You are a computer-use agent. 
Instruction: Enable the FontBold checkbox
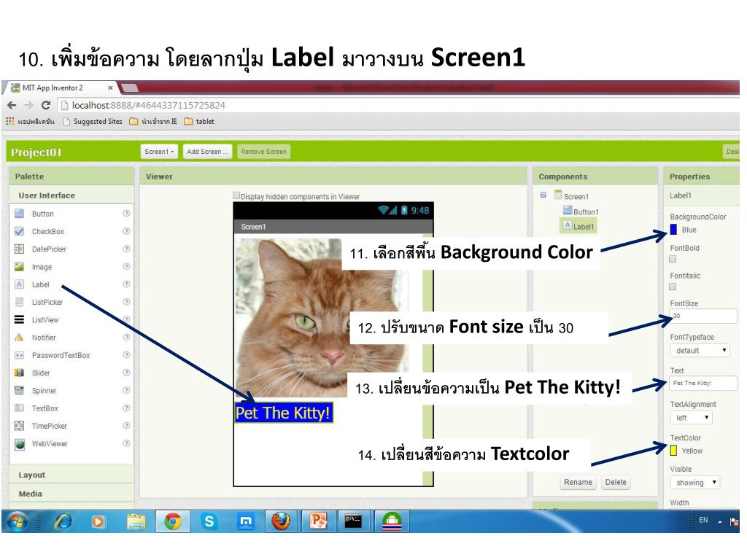(673, 259)
